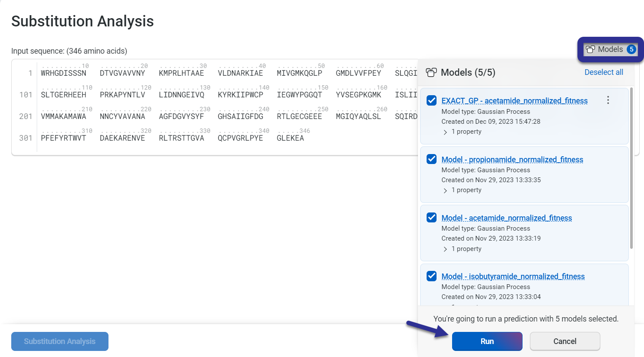
Task: Expand the propionamide model's 1 property chevron
Action: 445,190
